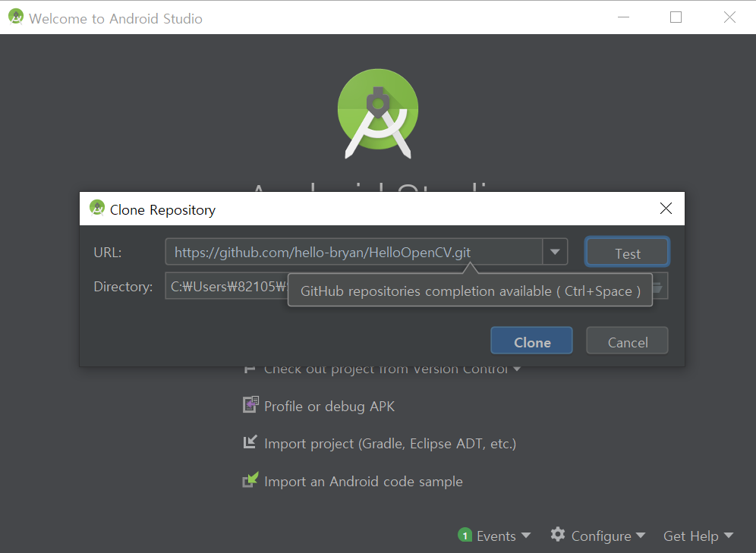Screen dimensions: 756x553
Task: Select Import an Android code sample
Action: coord(364,482)
